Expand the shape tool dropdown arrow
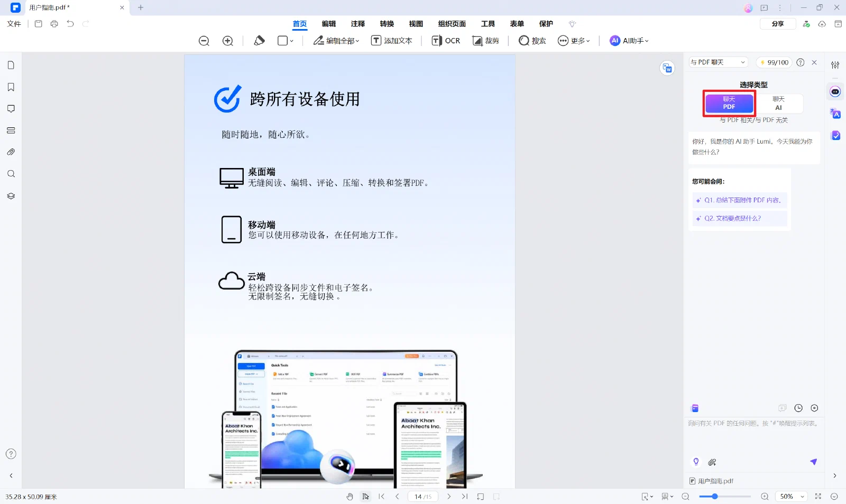This screenshot has height=504, width=846. pyautogui.click(x=292, y=41)
